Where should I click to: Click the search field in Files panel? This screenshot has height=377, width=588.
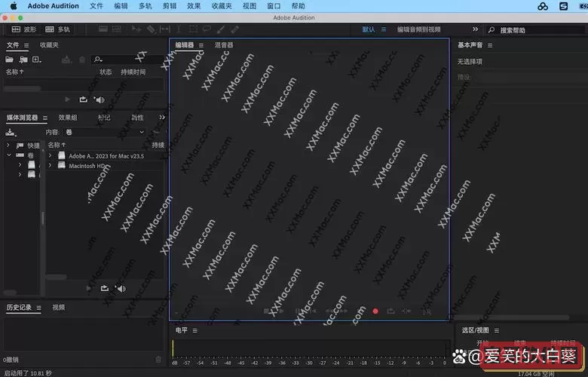click(127, 60)
